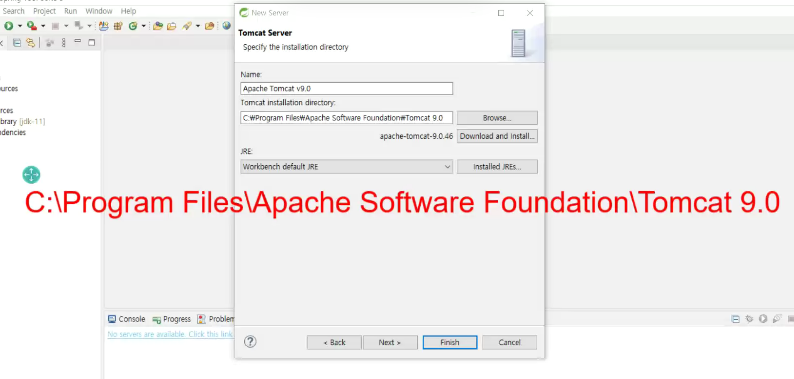This screenshot has width=794, height=379.
Task: Open the JRE Workbench default dropdown
Action: (x=346, y=167)
